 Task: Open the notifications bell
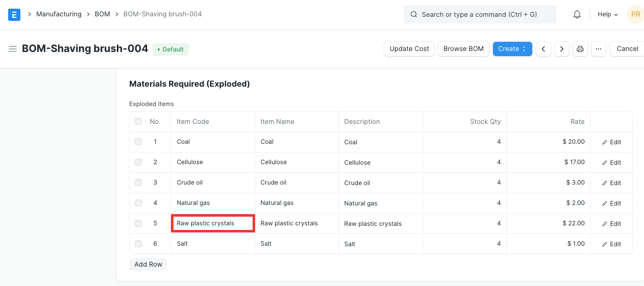(x=577, y=14)
